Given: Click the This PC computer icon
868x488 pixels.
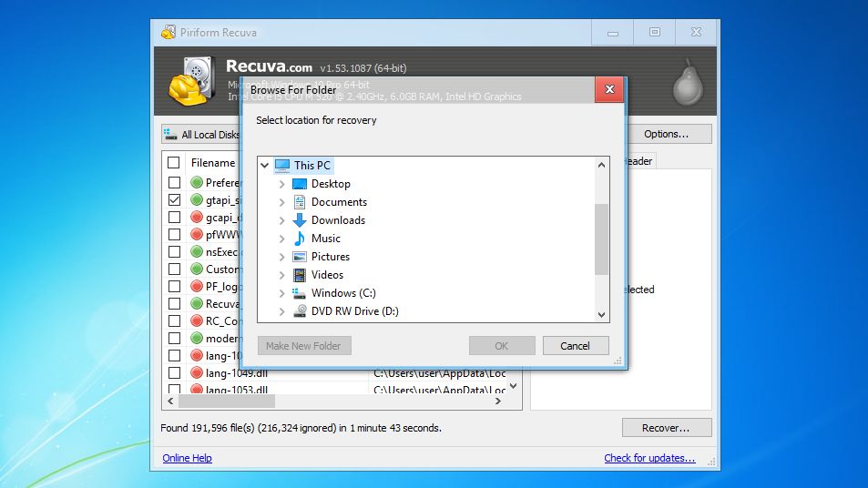Looking at the screenshot, I should pyautogui.click(x=281, y=166).
